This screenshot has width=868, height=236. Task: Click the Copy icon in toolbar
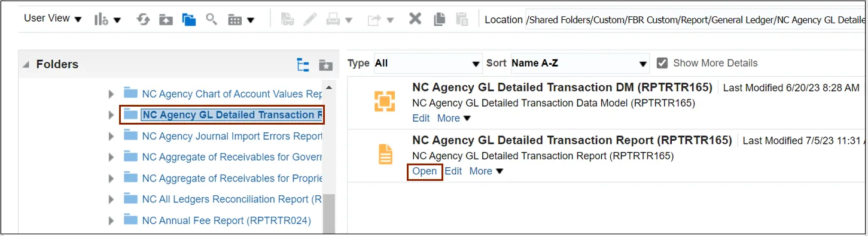440,19
